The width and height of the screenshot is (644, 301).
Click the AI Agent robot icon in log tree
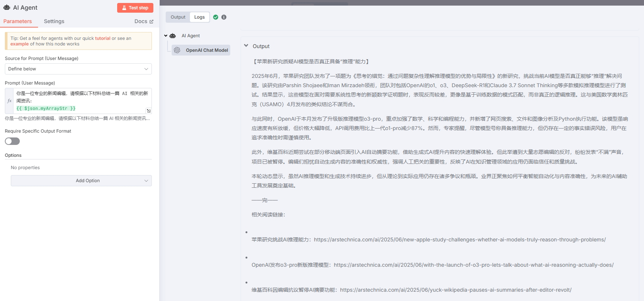click(173, 36)
